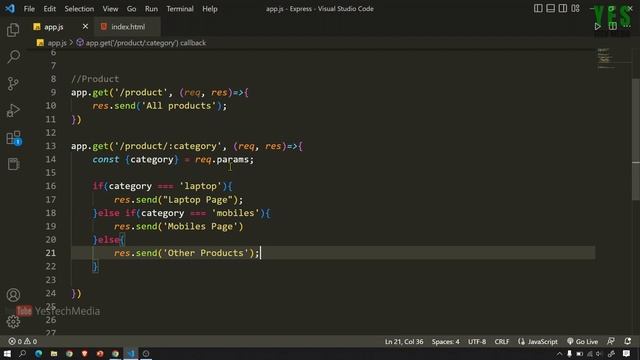This screenshot has height=360, width=640.
Task: Toggle the bottom panel layout button
Action: [551, 8]
